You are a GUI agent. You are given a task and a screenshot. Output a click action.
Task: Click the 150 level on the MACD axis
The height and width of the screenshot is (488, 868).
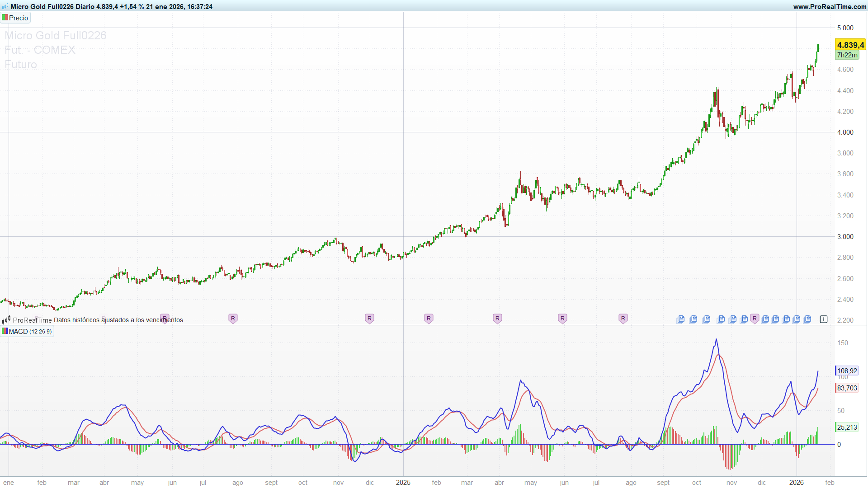843,343
